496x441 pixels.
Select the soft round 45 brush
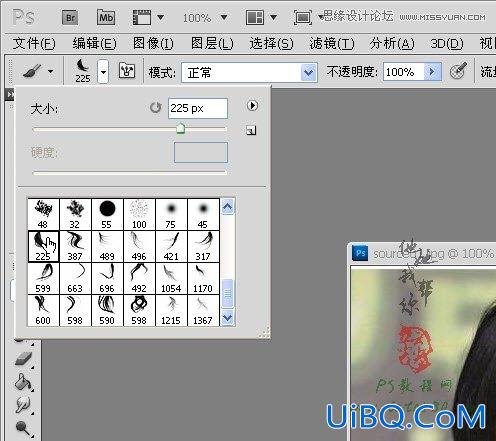coord(203,214)
